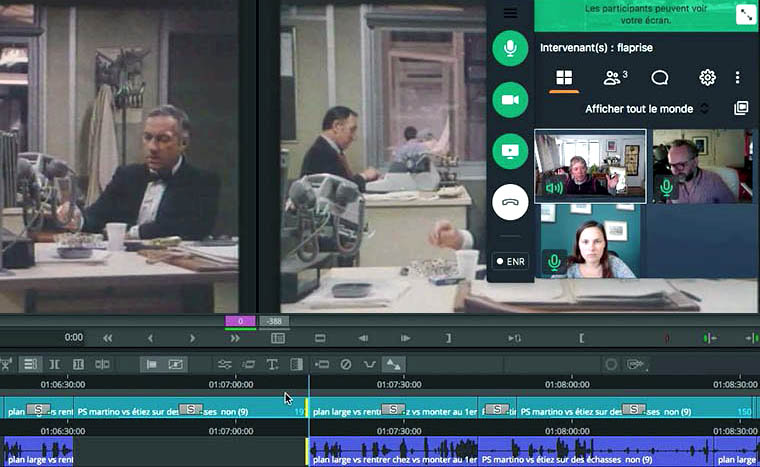This screenshot has width=760, height=467.
Task: Click the right-pointing trim-frame button
Action: tap(405, 338)
